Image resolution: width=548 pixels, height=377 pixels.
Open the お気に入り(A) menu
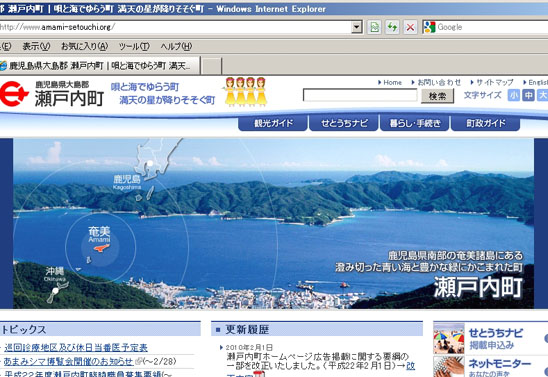[x=84, y=46]
